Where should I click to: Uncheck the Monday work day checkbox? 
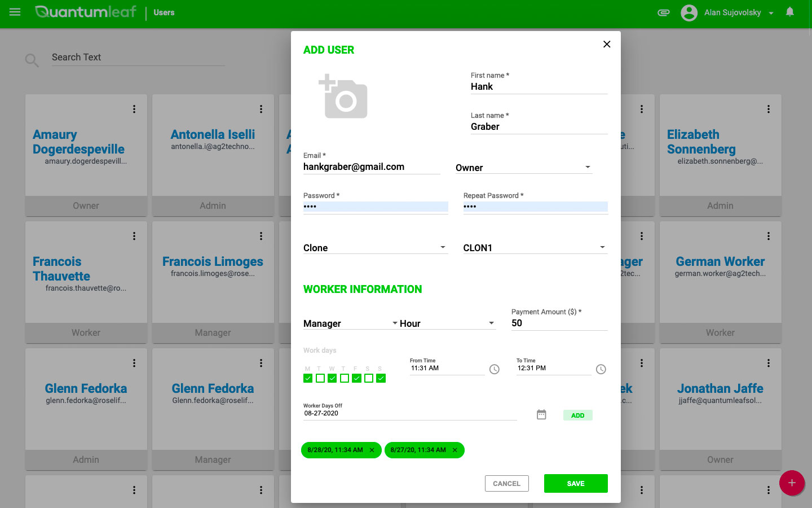(308, 378)
